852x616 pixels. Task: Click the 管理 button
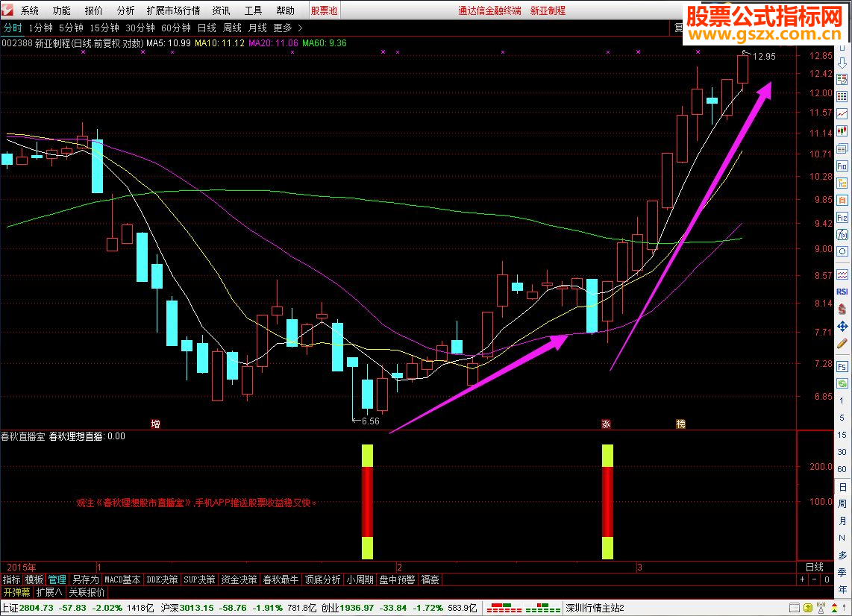pos(57,579)
